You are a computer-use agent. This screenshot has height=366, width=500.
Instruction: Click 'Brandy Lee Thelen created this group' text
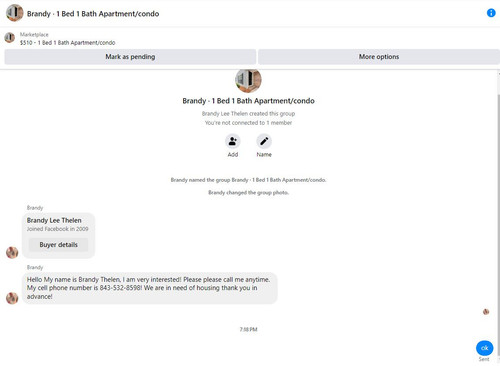coord(248,114)
